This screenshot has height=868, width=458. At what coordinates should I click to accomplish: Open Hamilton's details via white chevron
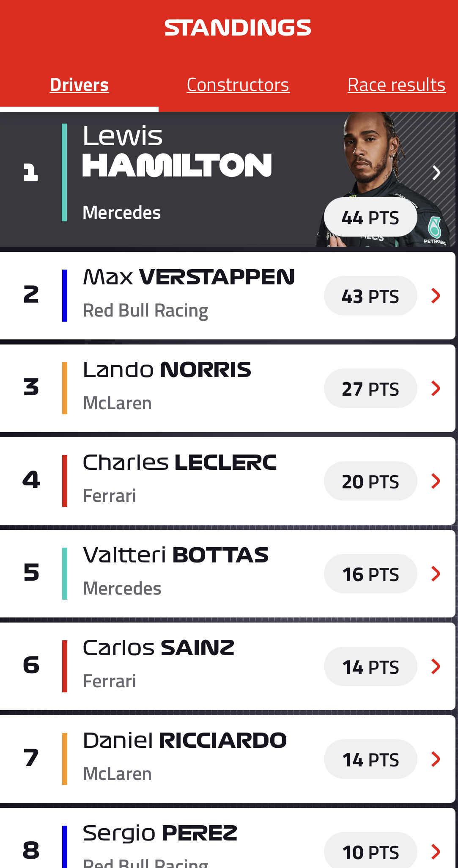coord(436,173)
